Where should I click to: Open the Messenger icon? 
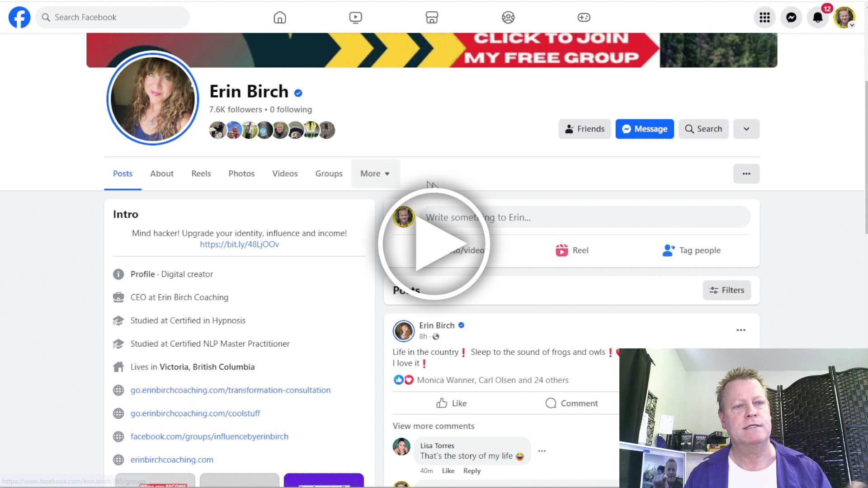point(791,17)
